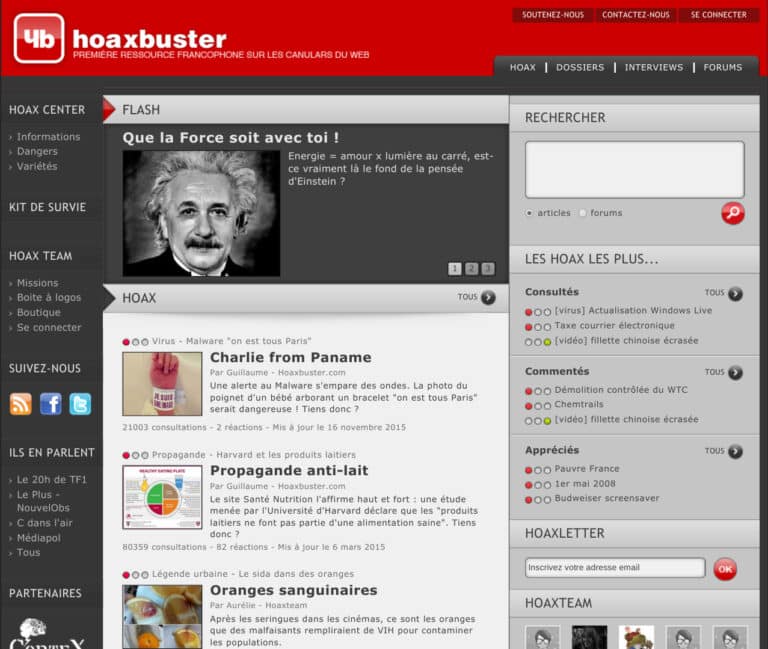Open Taxe courrier électronique link

coord(614,326)
